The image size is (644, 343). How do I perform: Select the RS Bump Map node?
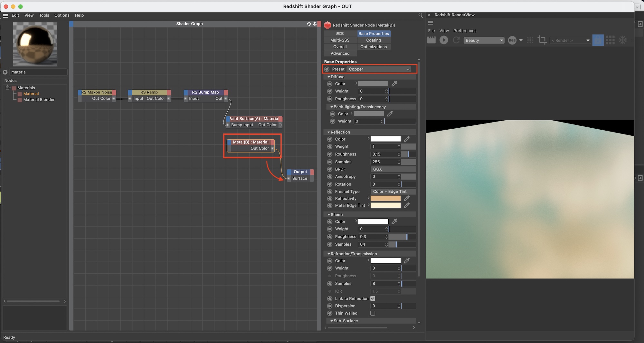[x=205, y=92]
